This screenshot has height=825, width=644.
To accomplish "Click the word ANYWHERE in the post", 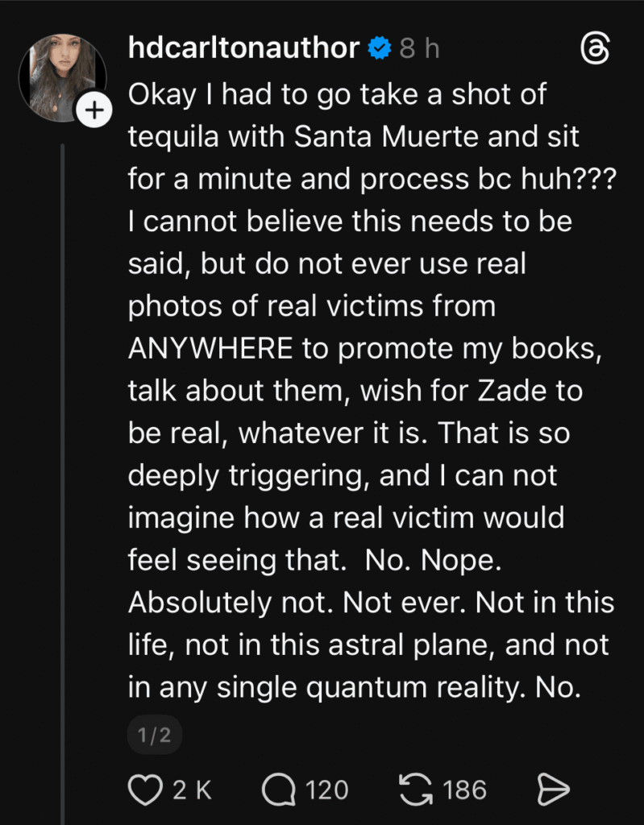I will (x=210, y=349).
